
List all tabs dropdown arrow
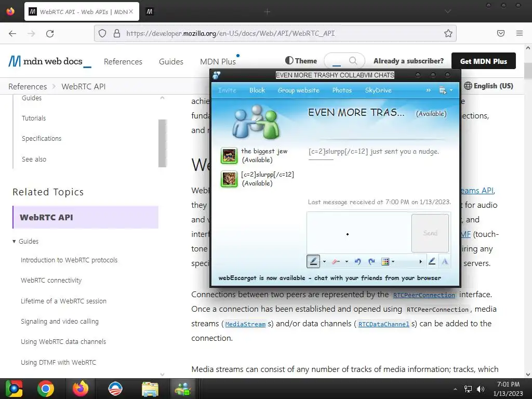(448, 11)
